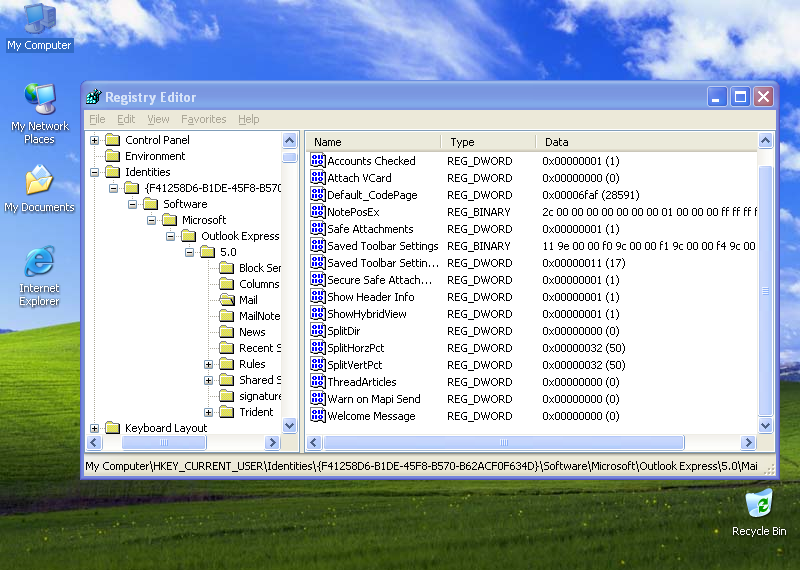
Task: Click the Control Panel folder icon
Action: [113, 140]
